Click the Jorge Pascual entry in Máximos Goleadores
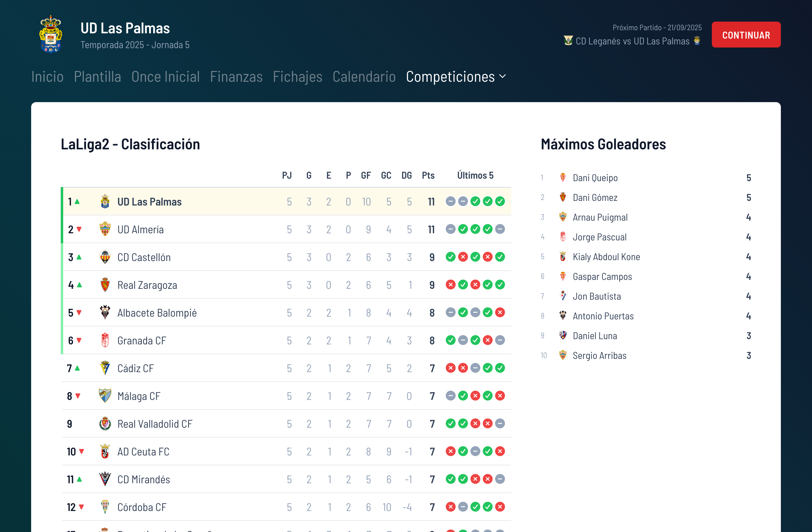 point(600,237)
